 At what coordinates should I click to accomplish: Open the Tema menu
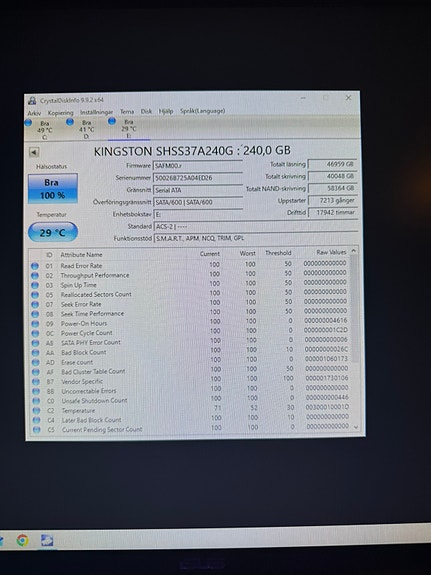click(x=127, y=111)
